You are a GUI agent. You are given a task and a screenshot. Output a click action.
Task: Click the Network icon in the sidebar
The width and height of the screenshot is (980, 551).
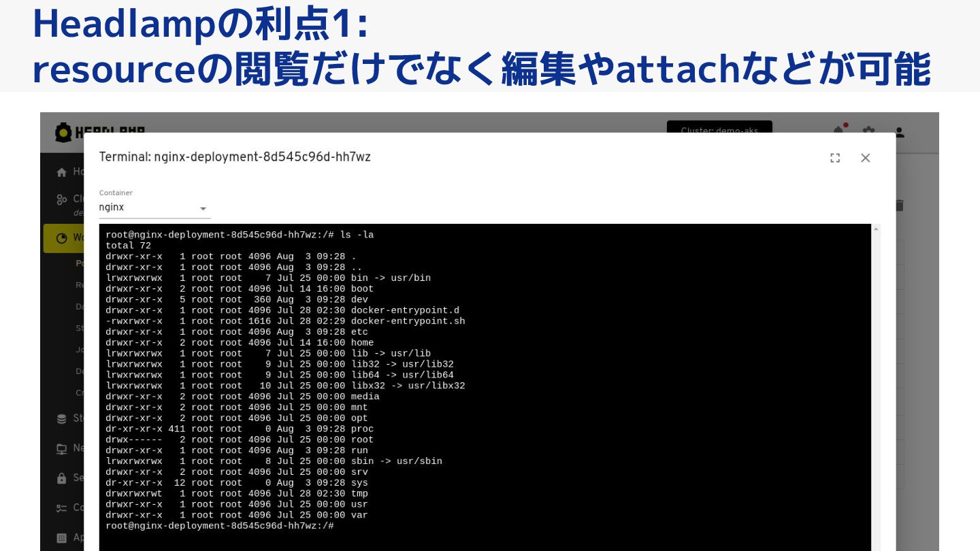62,448
